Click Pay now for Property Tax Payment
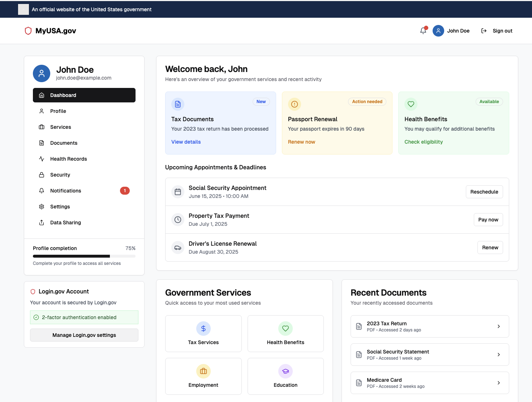Image resolution: width=532 pixels, height=402 pixels. 488,220
